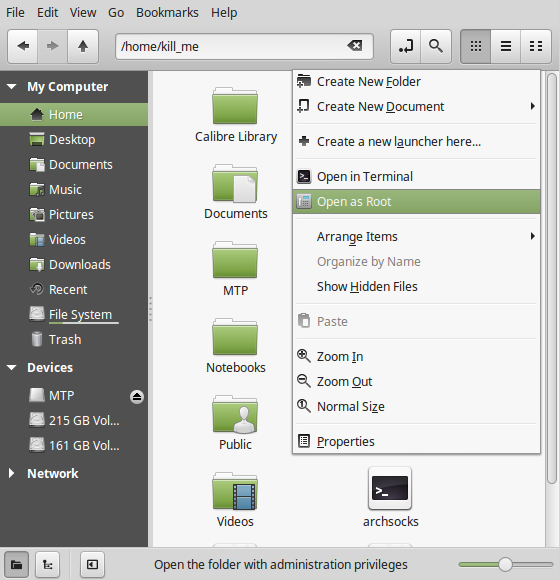Switch to icon grid view
This screenshot has height=580, width=559.
[x=476, y=47]
